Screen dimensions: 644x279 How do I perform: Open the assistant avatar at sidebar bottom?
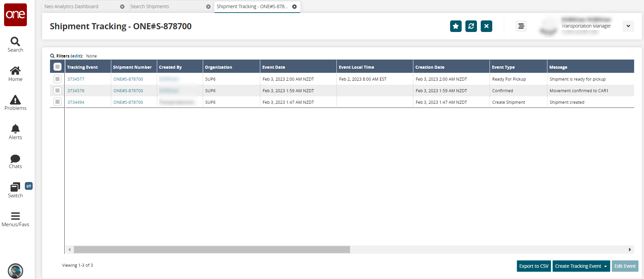[x=15, y=271]
